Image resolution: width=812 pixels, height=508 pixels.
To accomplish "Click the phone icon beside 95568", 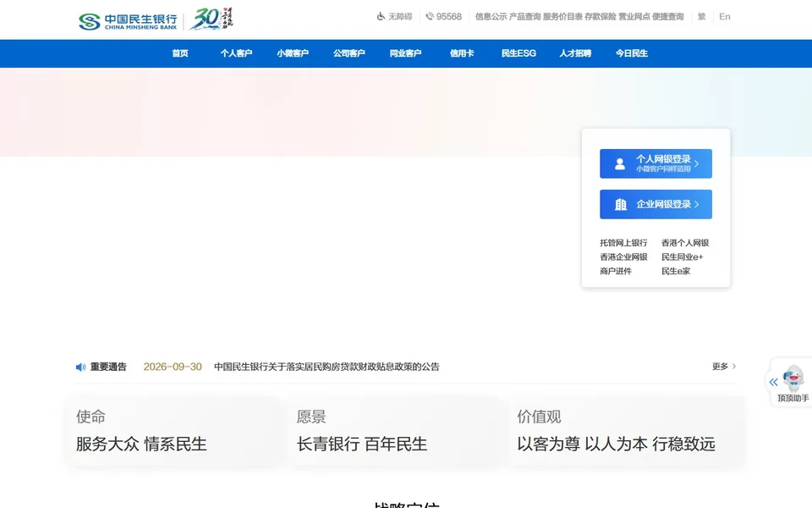I will tap(430, 17).
